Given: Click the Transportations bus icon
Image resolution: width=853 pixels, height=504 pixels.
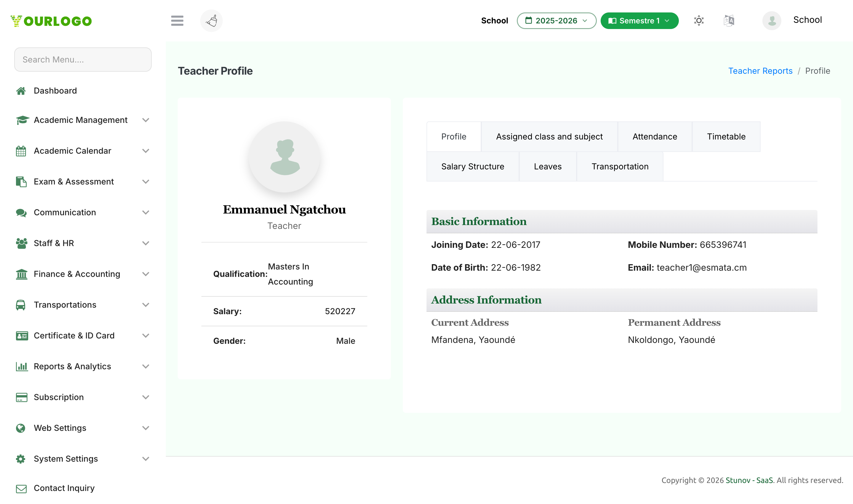Looking at the screenshot, I should [x=21, y=305].
